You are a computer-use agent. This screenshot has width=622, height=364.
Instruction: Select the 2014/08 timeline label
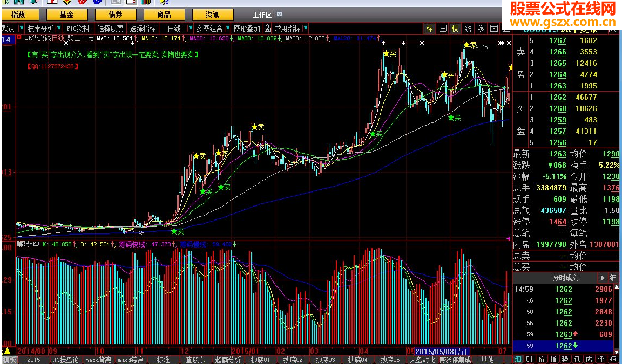coord(32,351)
